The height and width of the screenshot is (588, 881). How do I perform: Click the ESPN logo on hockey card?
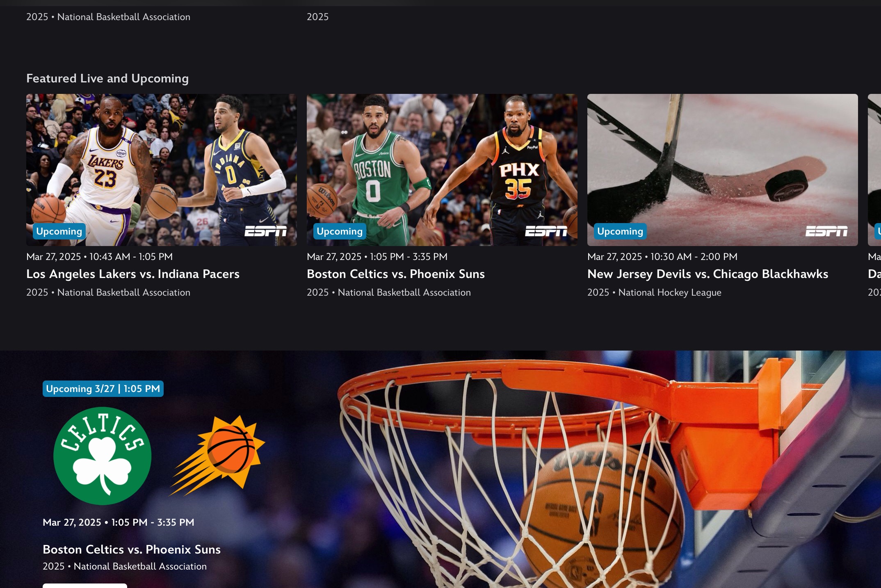[x=826, y=231]
